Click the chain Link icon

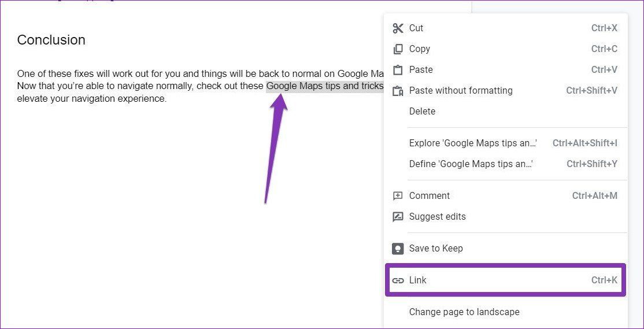(398, 280)
